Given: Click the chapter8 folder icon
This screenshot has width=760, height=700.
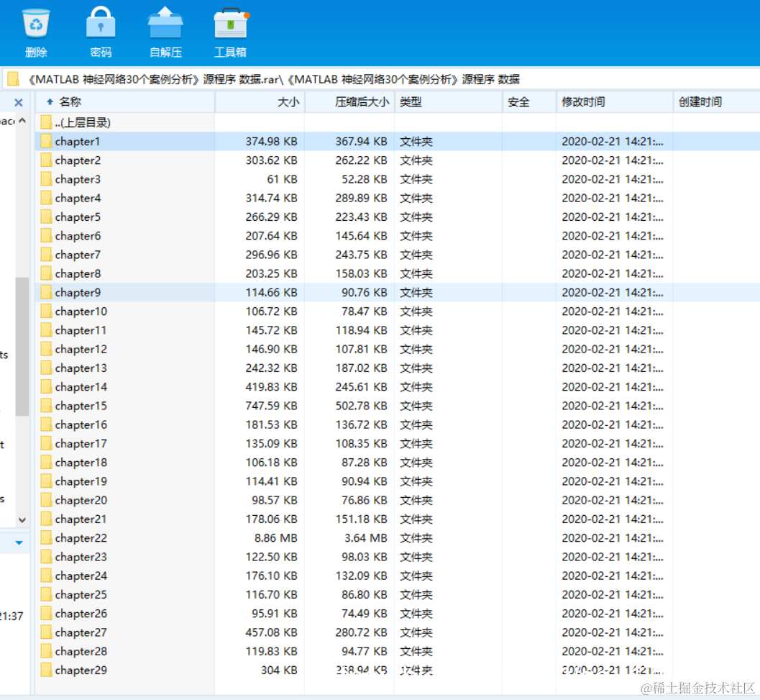Looking at the screenshot, I should pos(46,273).
